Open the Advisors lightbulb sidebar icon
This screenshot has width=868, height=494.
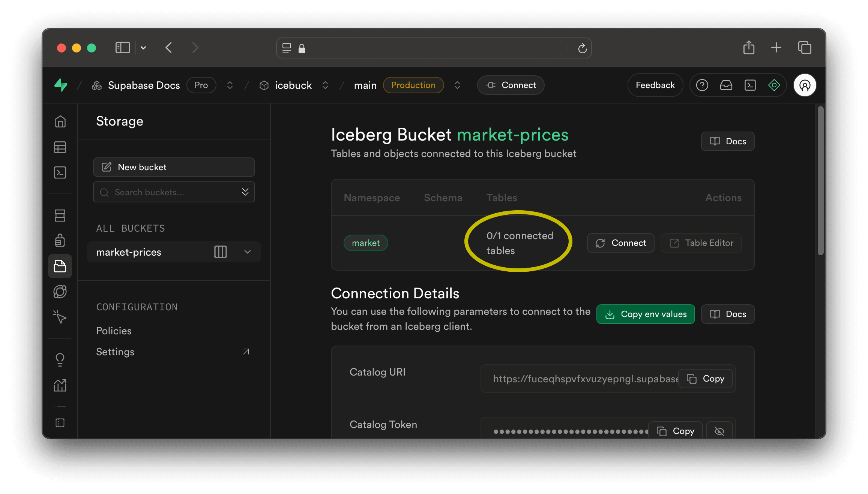pyautogui.click(x=60, y=360)
